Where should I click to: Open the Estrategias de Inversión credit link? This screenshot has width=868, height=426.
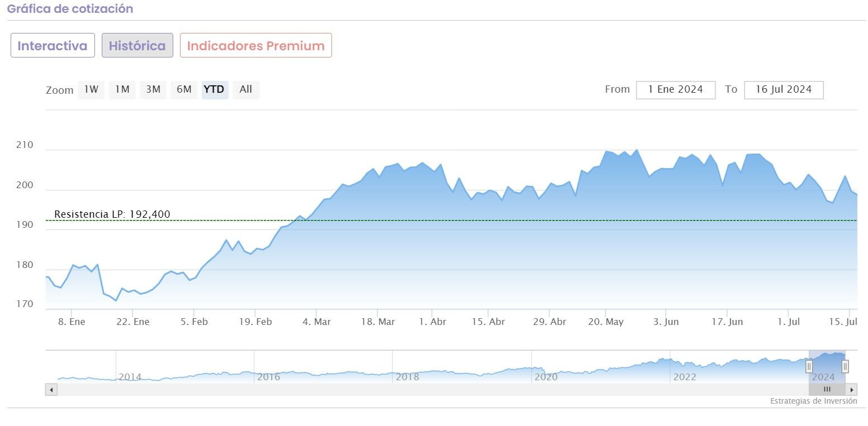pyautogui.click(x=813, y=401)
